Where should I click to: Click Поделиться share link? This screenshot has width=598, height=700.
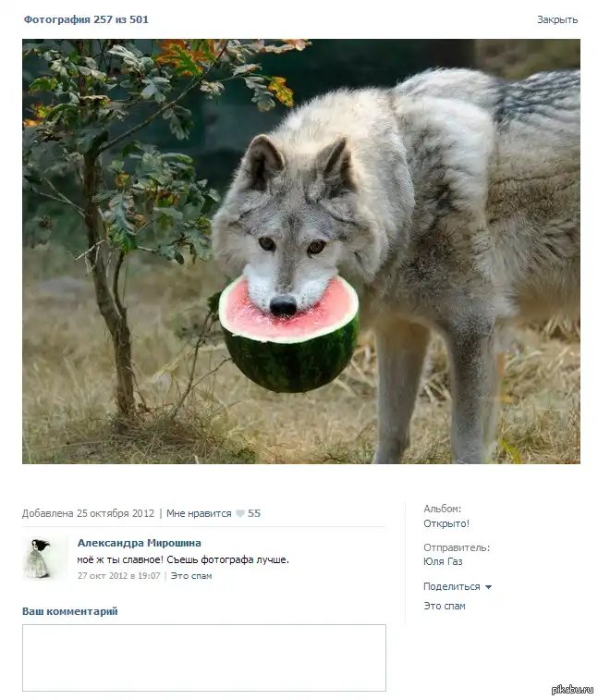452,586
